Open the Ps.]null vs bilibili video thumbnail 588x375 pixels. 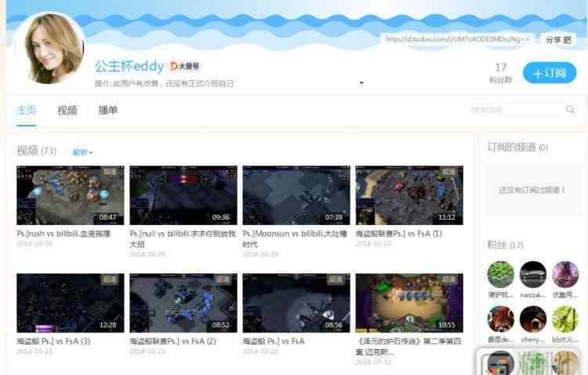tap(183, 195)
